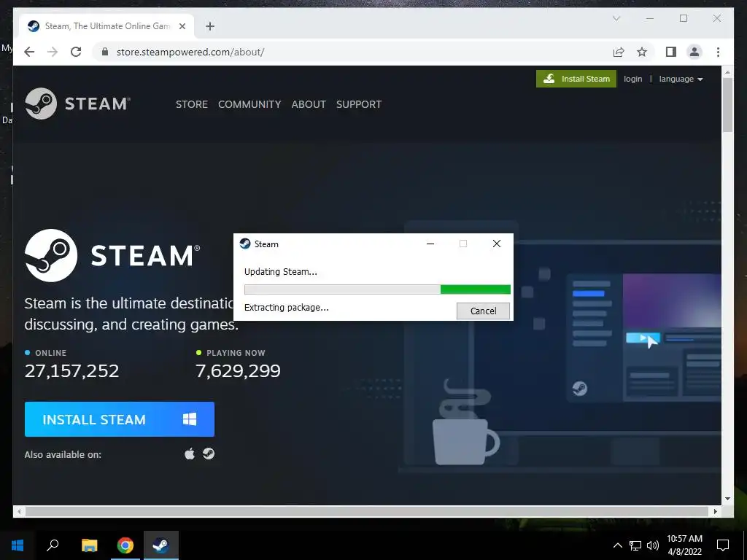This screenshot has height=560, width=747.
Task: Click the green Install Steam button
Action: click(x=576, y=79)
